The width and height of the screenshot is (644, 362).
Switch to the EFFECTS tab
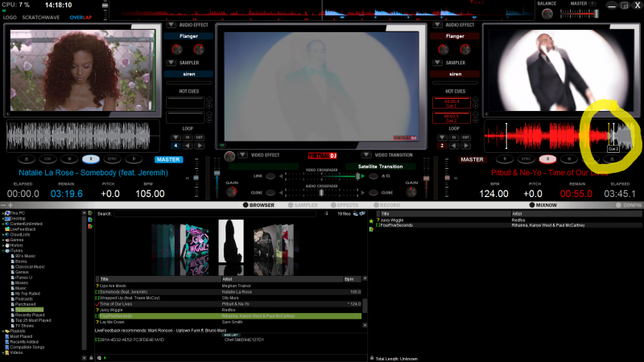click(x=345, y=205)
